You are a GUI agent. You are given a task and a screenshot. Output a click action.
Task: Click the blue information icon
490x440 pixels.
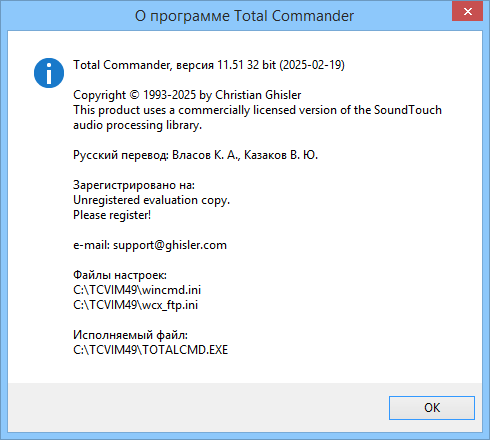tap(49, 73)
